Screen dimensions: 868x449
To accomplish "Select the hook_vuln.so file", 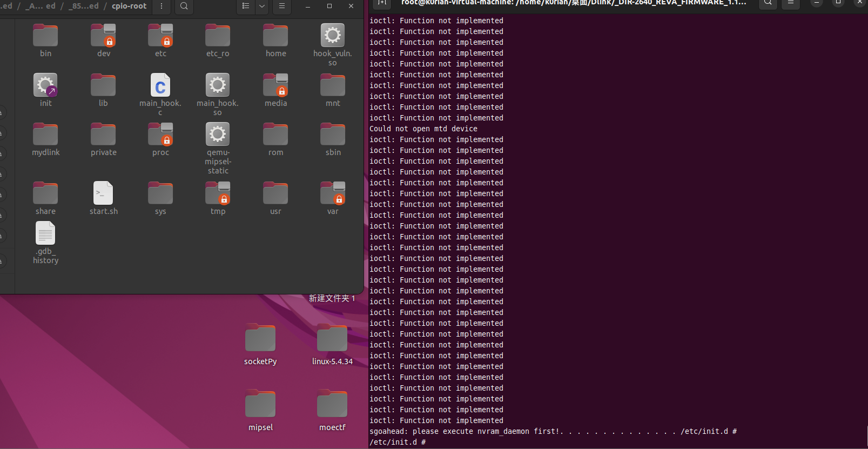I will [x=333, y=44].
